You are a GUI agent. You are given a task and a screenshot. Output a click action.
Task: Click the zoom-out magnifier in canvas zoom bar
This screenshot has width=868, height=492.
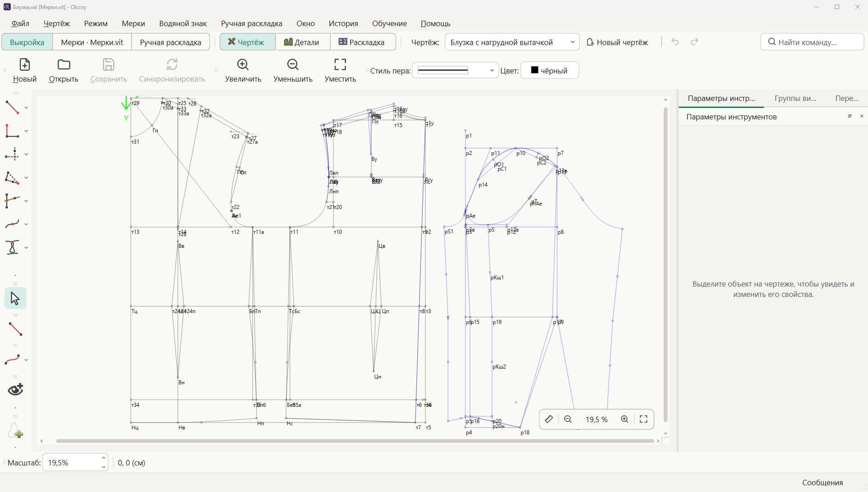pyautogui.click(x=568, y=419)
